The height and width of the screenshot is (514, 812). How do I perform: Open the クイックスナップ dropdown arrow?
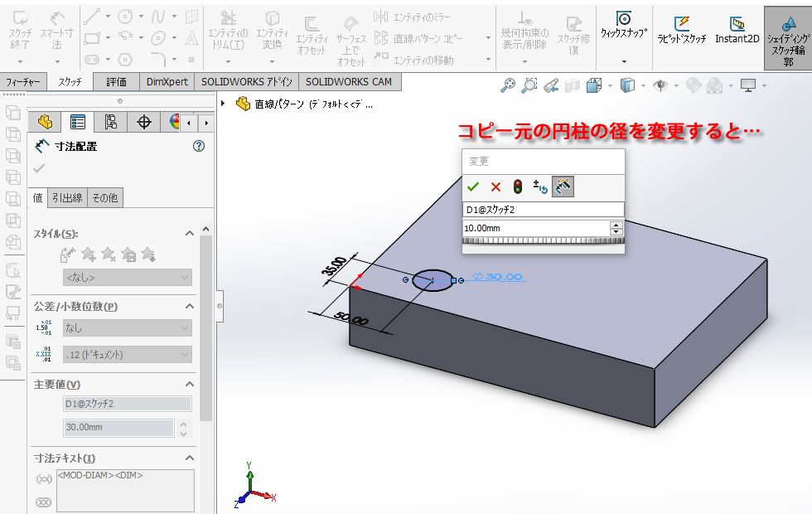coord(624,61)
